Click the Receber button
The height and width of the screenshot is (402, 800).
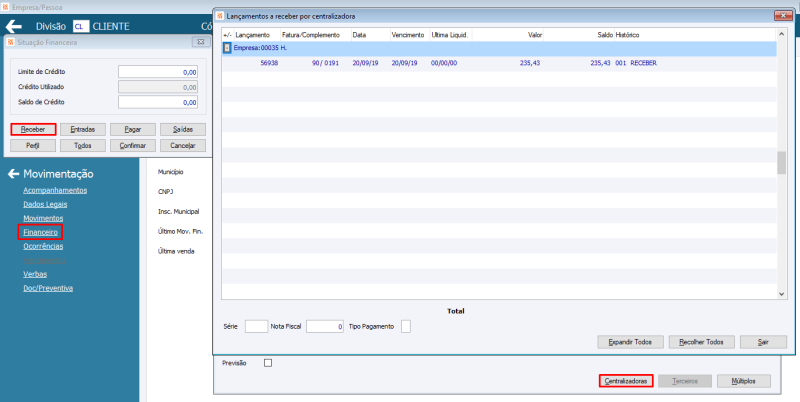pos(33,130)
